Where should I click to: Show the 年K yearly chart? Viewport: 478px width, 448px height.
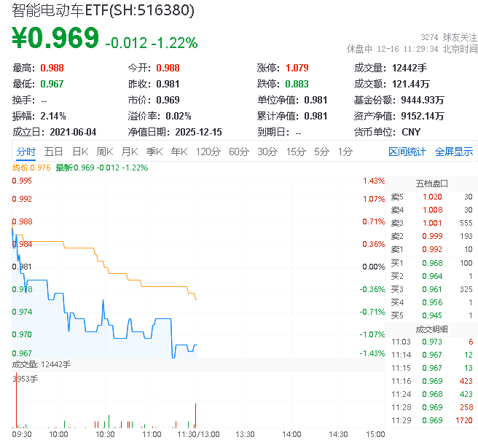[179, 152]
